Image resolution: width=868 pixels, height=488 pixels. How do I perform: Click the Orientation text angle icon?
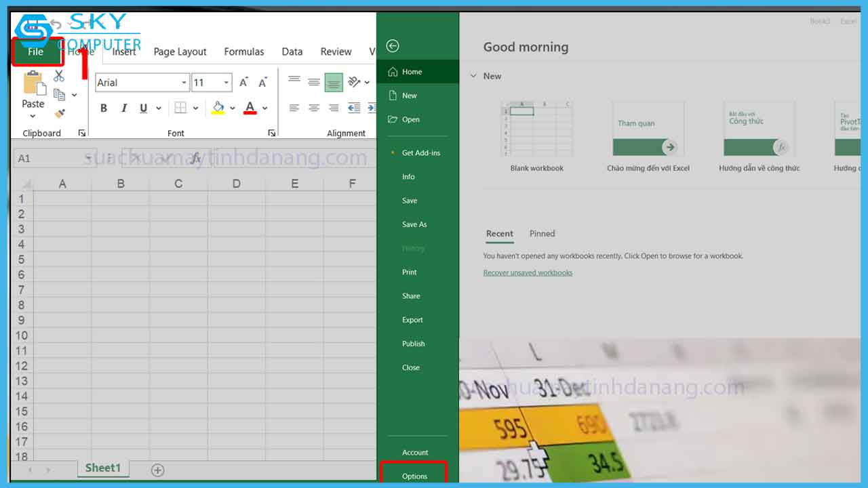(x=354, y=82)
